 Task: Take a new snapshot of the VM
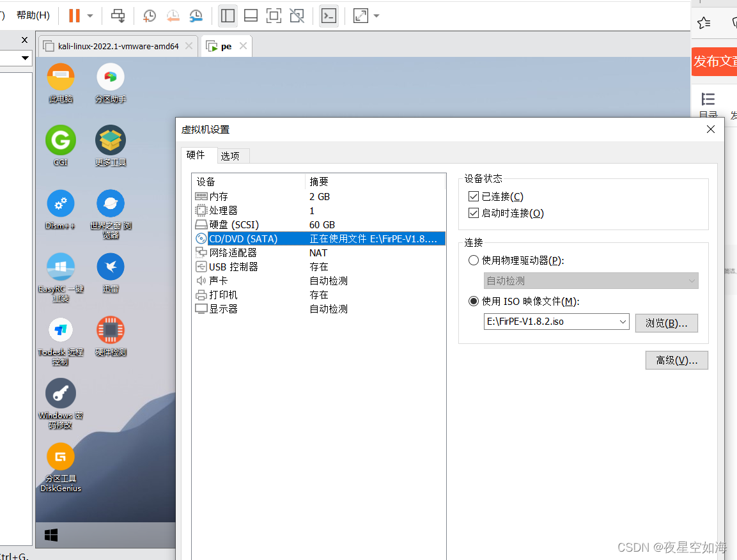pyautogui.click(x=149, y=15)
